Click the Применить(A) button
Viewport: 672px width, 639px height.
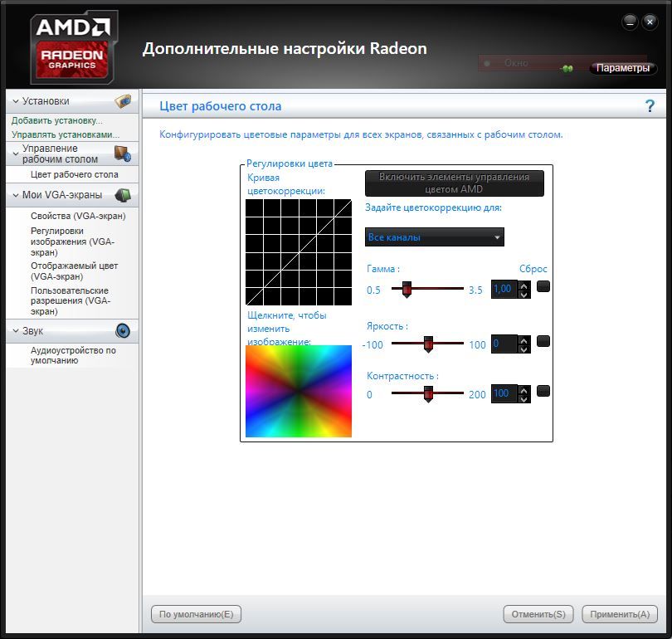pos(620,614)
